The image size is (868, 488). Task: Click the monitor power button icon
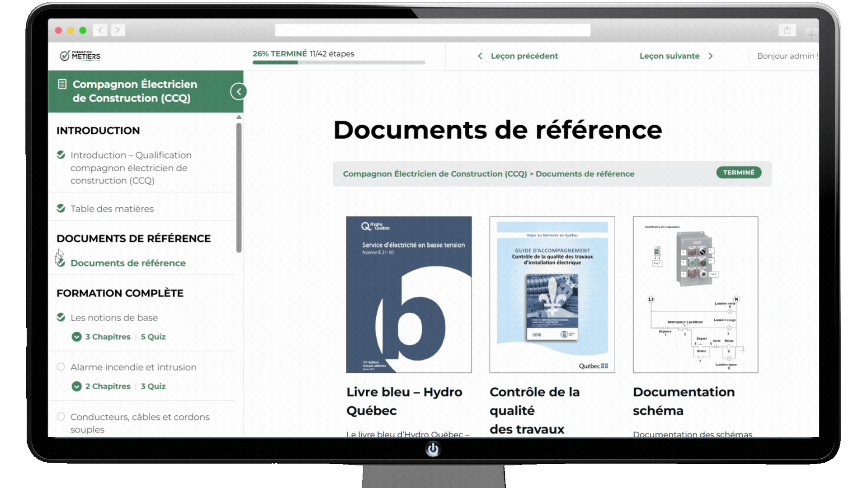433,449
